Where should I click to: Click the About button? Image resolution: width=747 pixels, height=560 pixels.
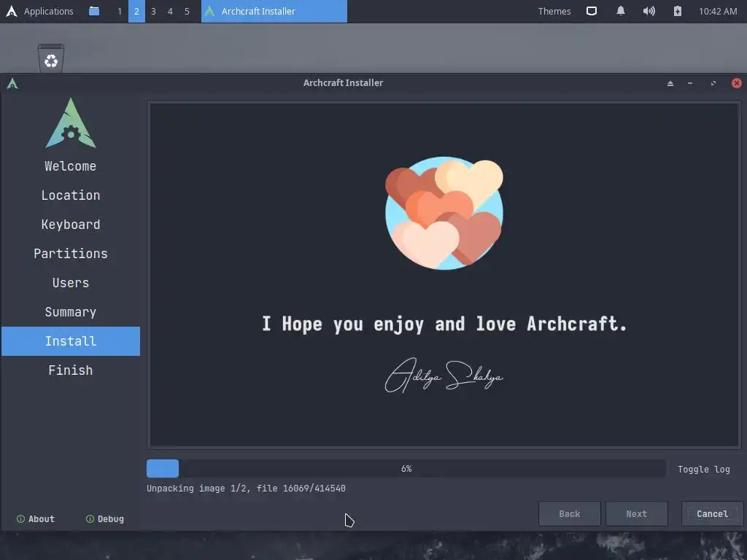point(36,519)
